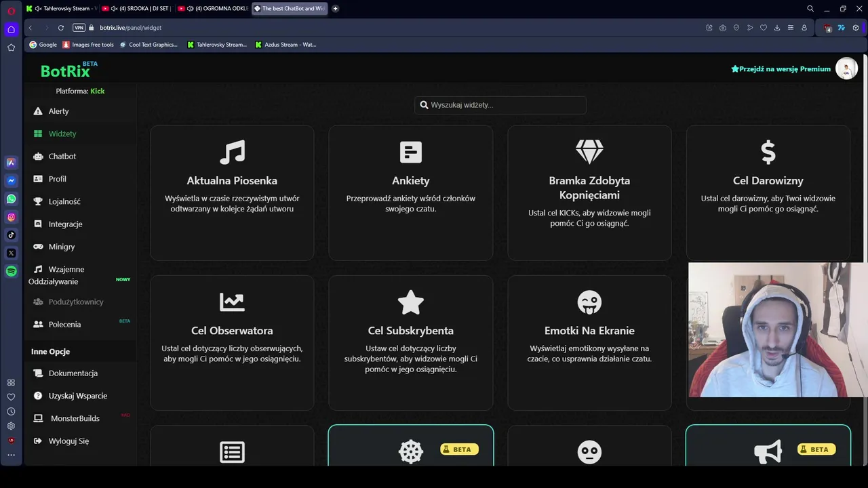Click the star icon on Cel Subskrybenta card
The image size is (868, 488).
point(411,302)
